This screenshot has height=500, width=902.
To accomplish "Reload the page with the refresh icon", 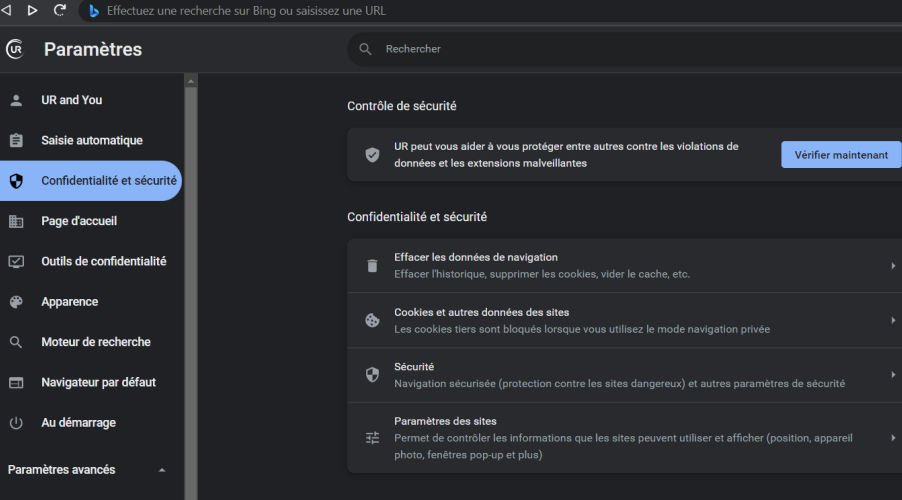I will click(59, 10).
